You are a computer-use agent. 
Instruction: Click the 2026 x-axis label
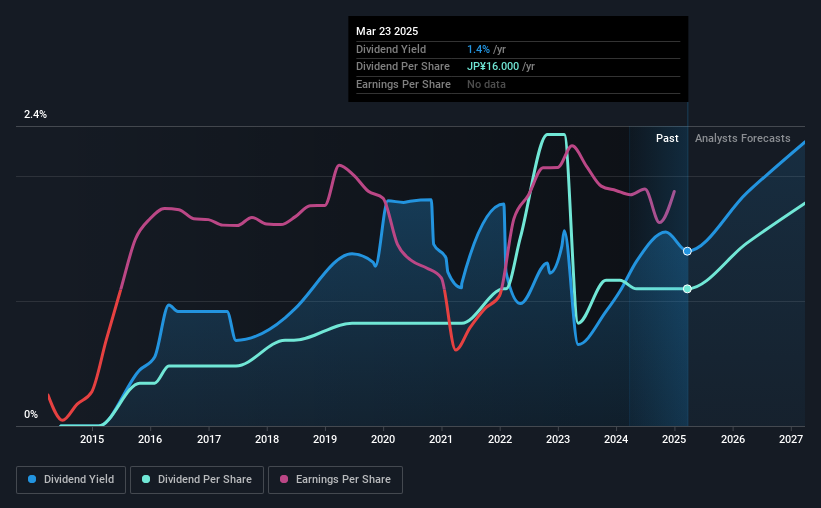733,439
